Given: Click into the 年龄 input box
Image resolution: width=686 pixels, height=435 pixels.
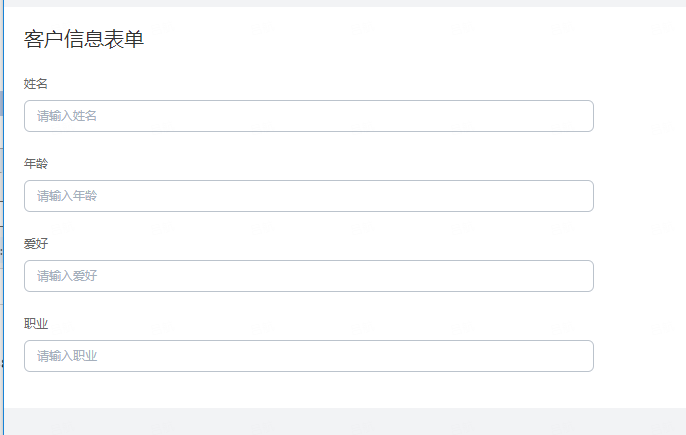Looking at the screenshot, I should [x=308, y=196].
